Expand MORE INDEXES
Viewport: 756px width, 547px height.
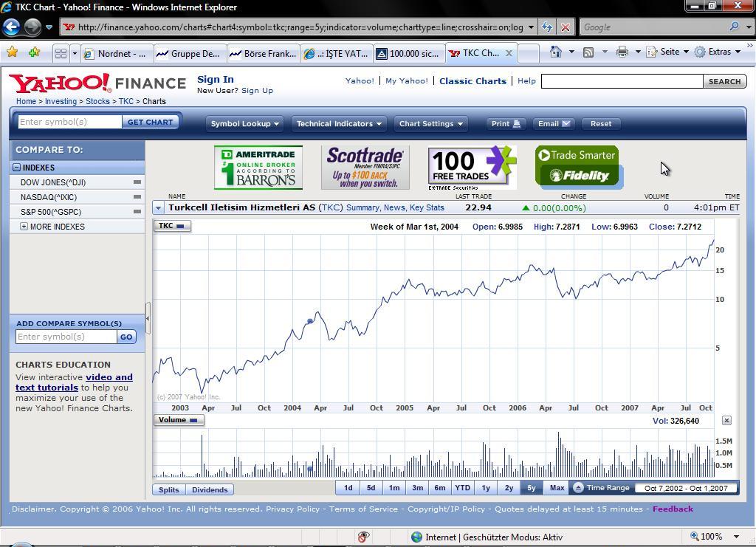(x=24, y=226)
